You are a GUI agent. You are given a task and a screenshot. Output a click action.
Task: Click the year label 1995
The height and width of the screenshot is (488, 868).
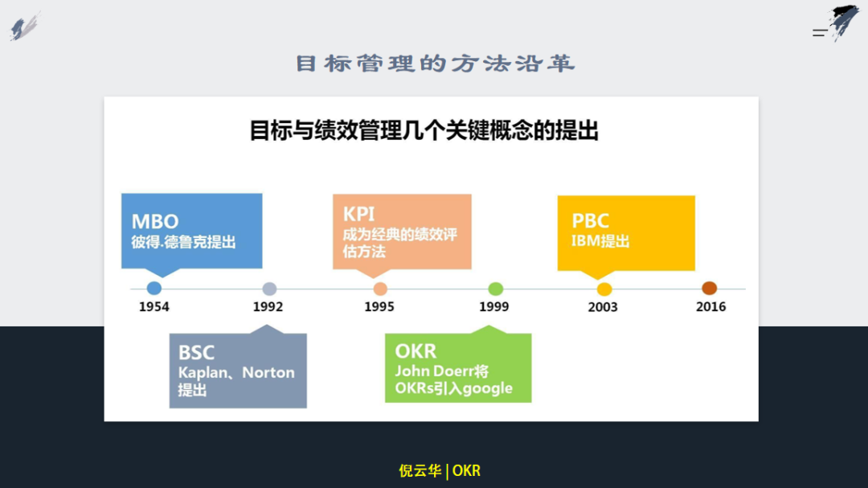point(379,307)
